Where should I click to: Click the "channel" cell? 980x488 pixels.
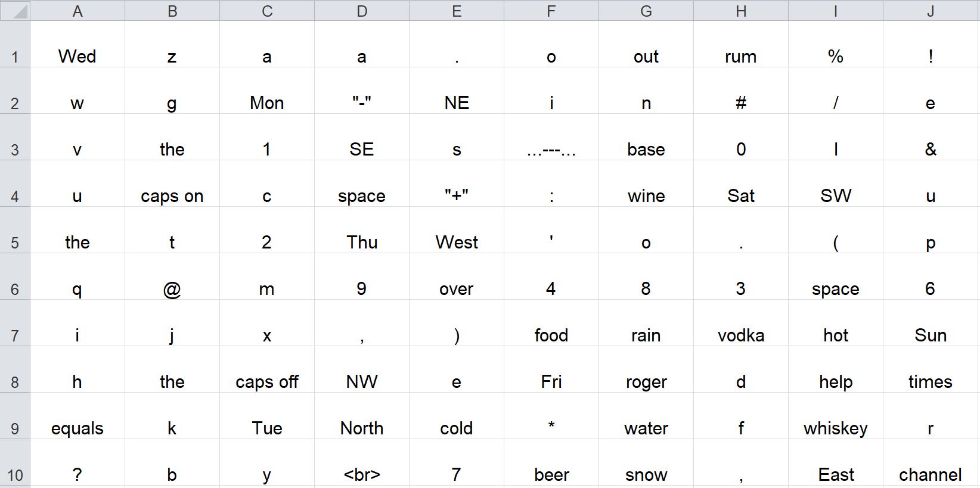coord(931,463)
